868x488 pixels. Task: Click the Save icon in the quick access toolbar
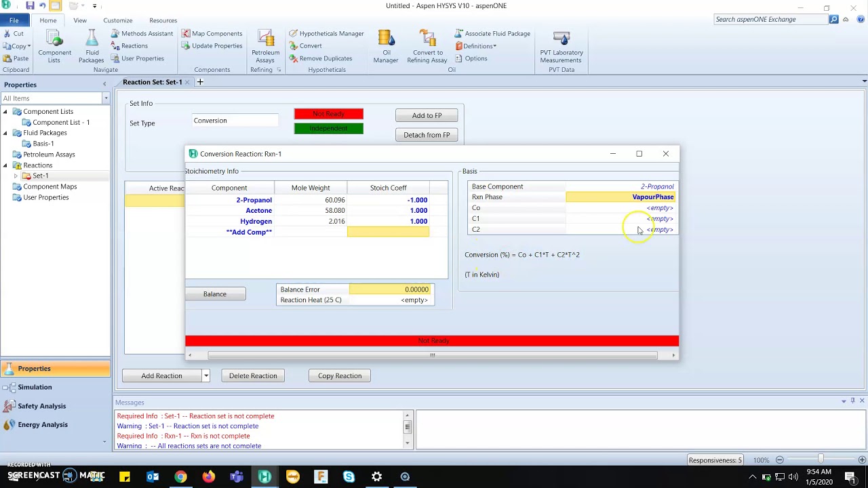pyautogui.click(x=30, y=6)
